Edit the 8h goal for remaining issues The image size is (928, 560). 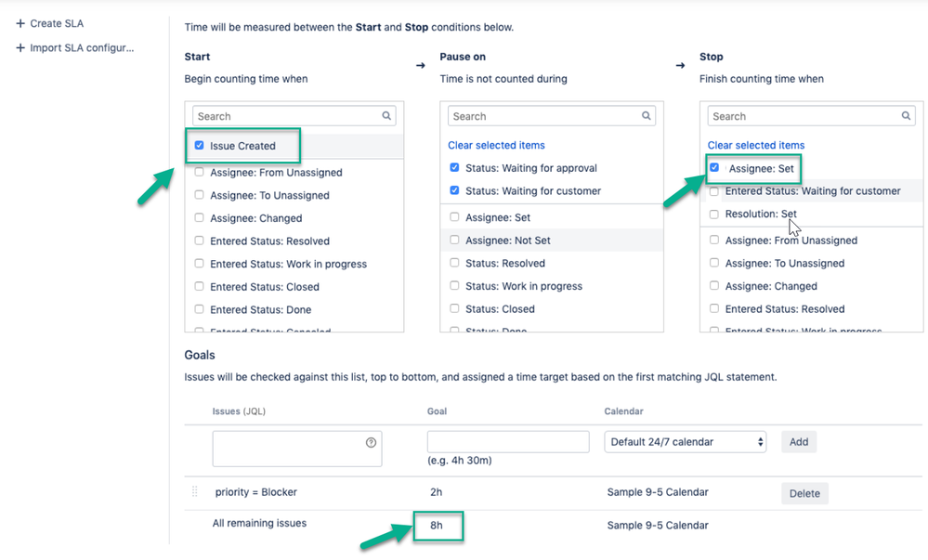point(438,525)
